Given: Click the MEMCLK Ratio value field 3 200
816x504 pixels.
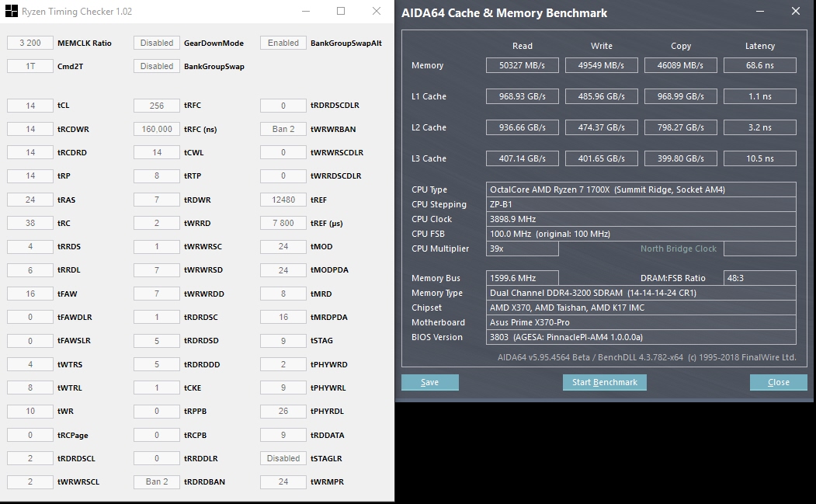Looking at the screenshot, I should coord(30,43).
